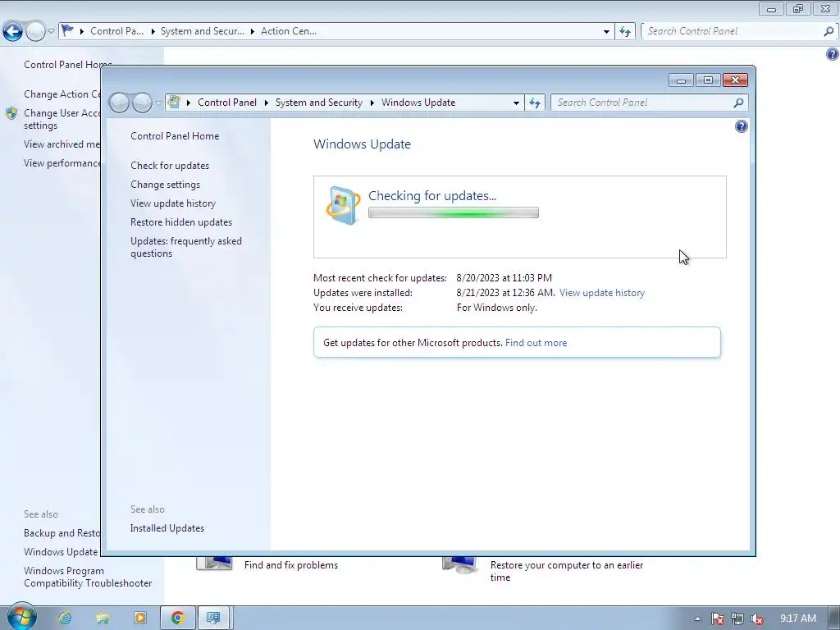The width and height of the screenshot is (840, 630).
Task: Click View performance link in Action Center sidebar
Action: coord(62,163)
